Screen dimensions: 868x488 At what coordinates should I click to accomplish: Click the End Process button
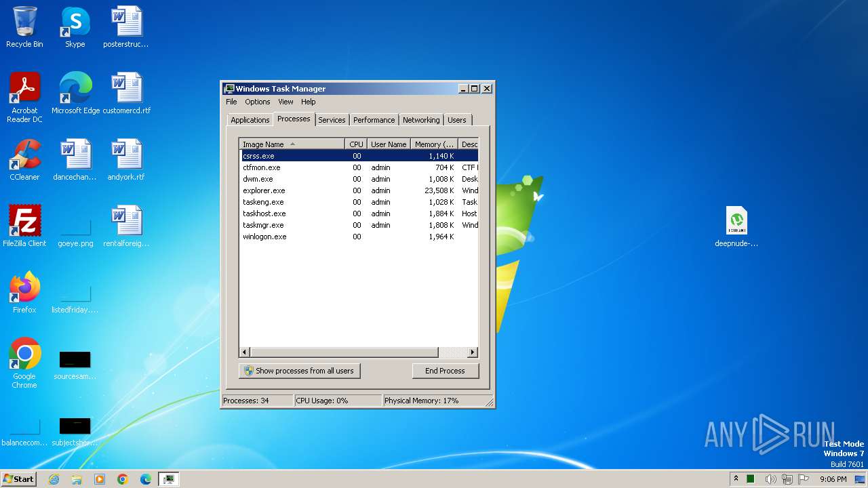pos(445,371)
